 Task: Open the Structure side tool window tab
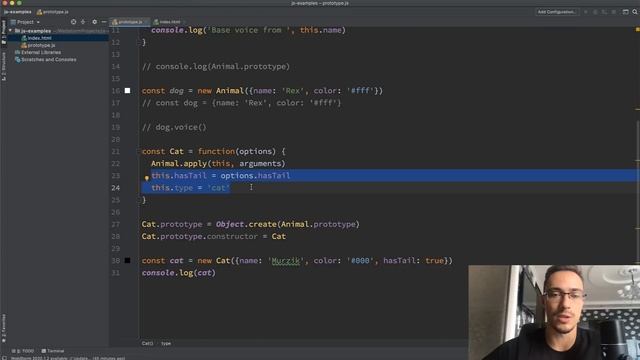tap(4, 66)
